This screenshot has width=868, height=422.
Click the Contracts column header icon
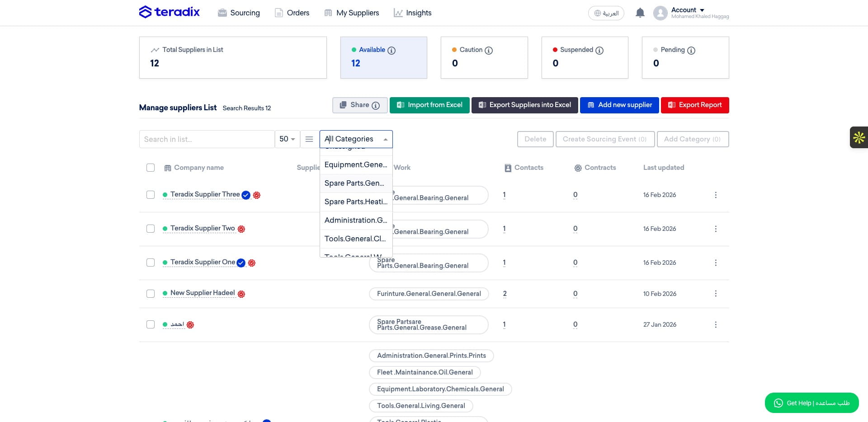(x=578, y=168)
